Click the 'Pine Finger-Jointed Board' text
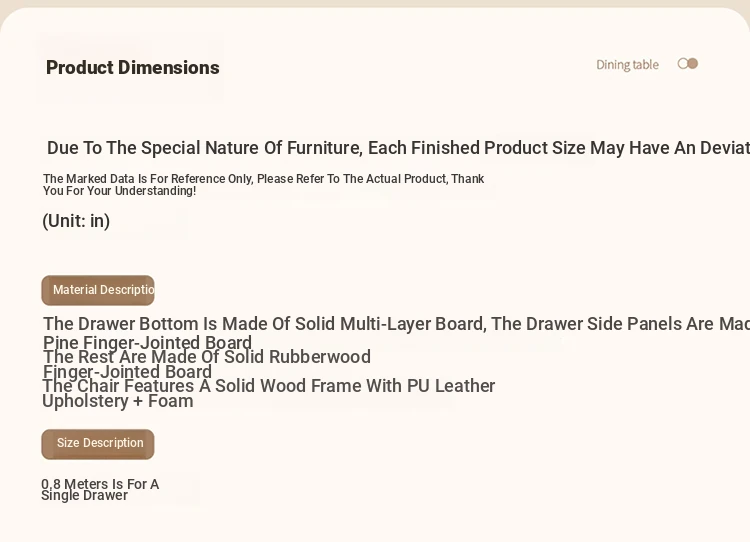Screen dimensions: 750x542 [x=147, y=343]
